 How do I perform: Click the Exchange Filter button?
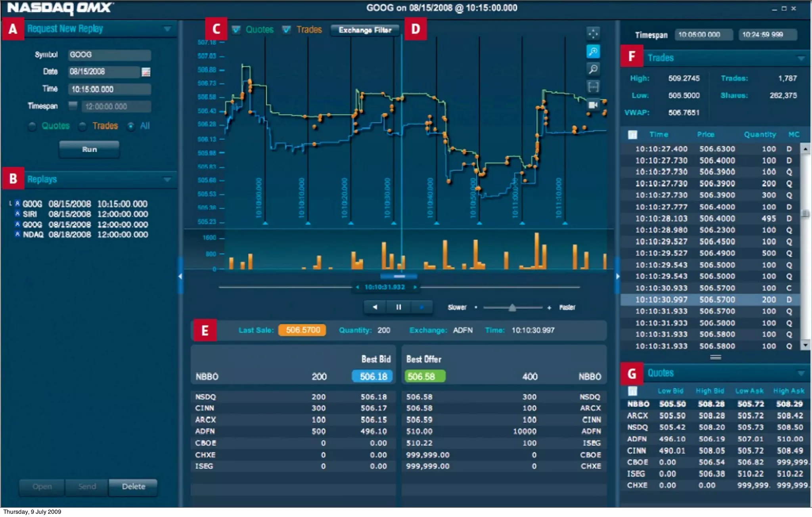[365, 30]
